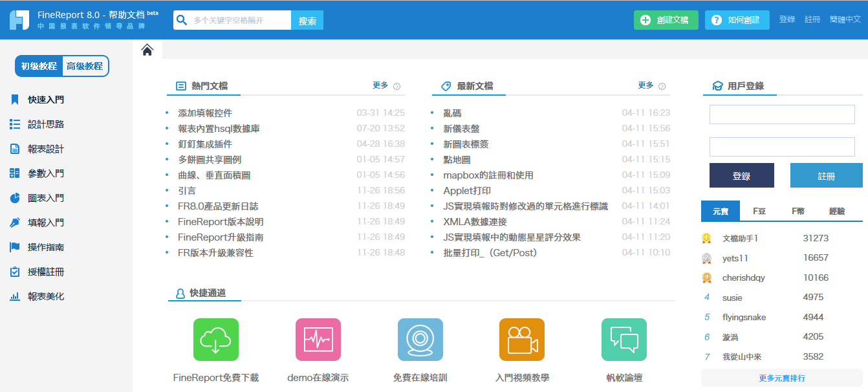Open FineReport免費下載 cloud download icon
This screenshot has width=868, height=392.
click(x=216, y=340)
